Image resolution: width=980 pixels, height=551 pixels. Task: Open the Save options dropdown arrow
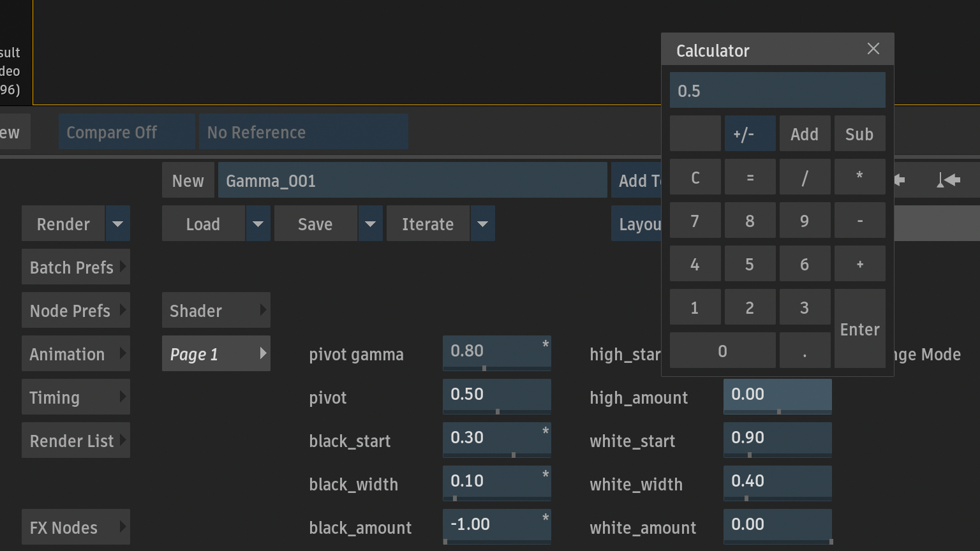[371, 223]
